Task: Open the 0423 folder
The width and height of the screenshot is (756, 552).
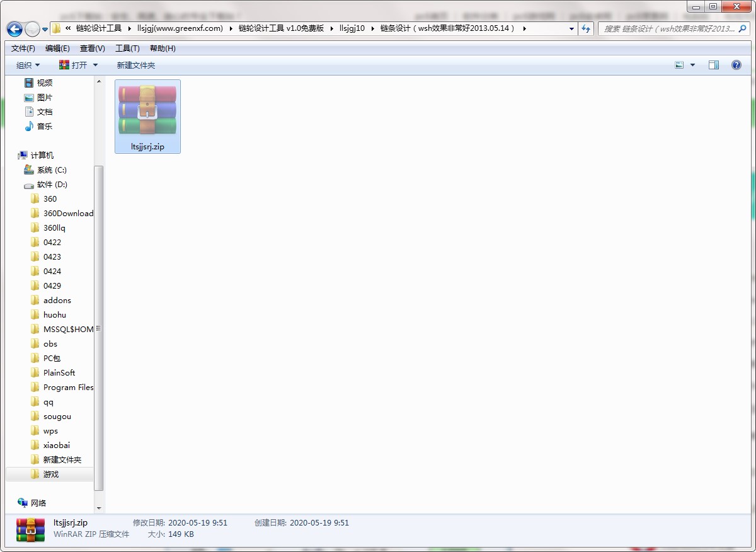Action: click(x=46, y=256)
